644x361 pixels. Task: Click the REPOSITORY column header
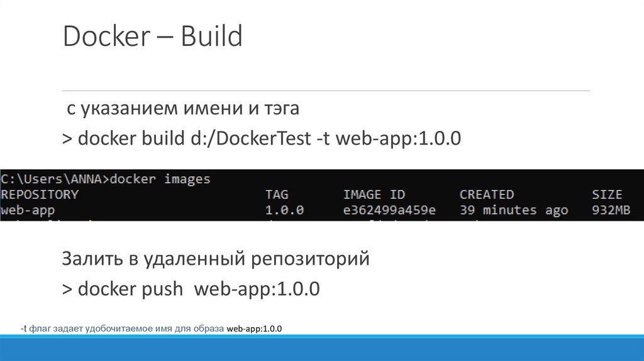(x=40, y=194)
